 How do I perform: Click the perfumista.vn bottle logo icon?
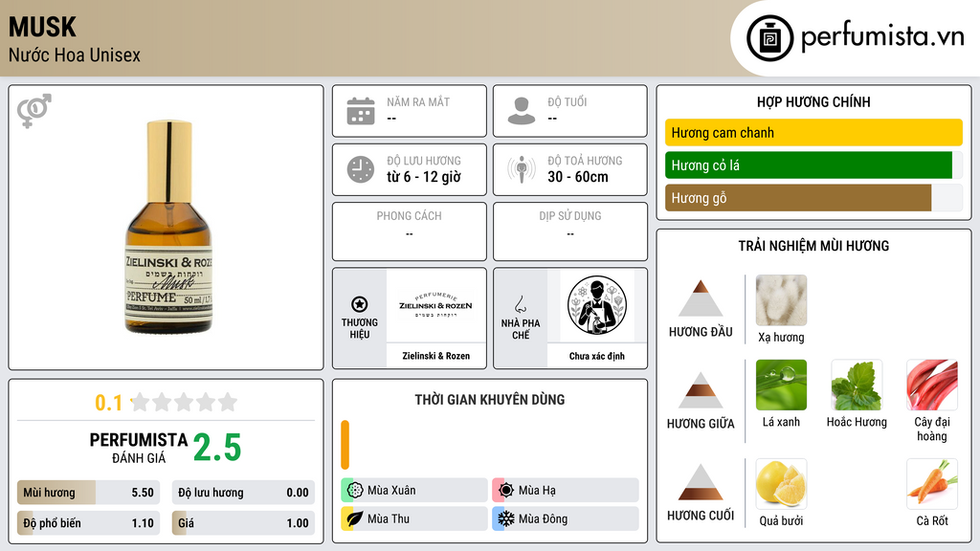tap(769, 38)
